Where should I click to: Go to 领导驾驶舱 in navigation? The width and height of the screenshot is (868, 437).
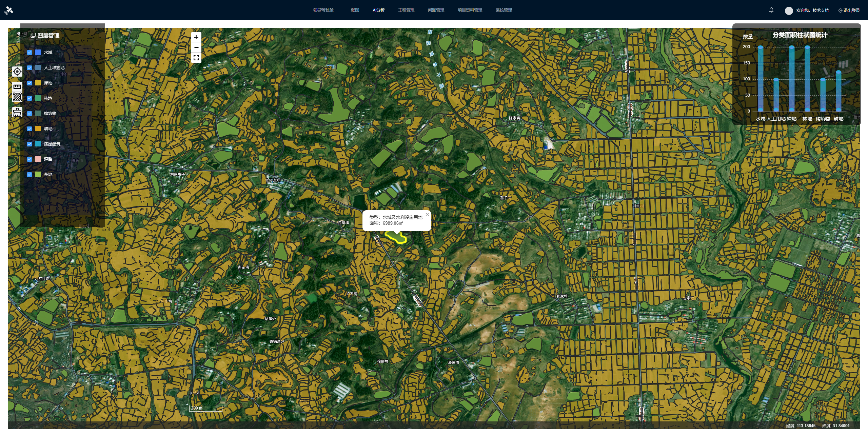(323, 10)
